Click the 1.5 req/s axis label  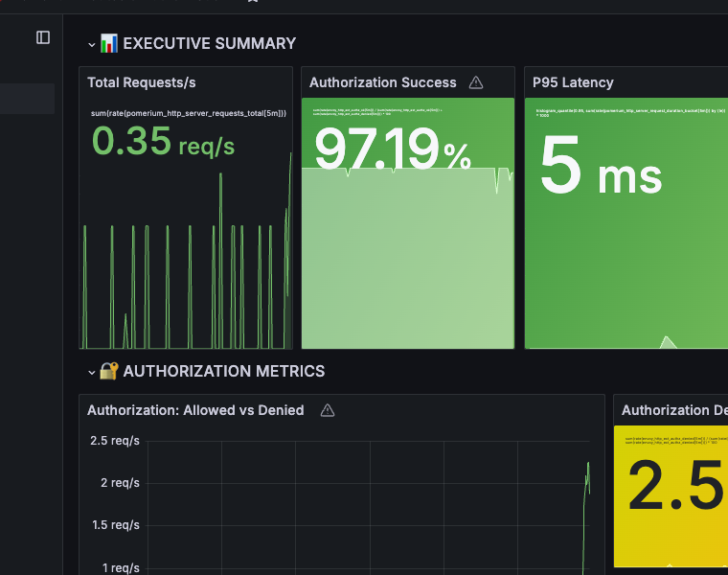[x=116, y=525]
